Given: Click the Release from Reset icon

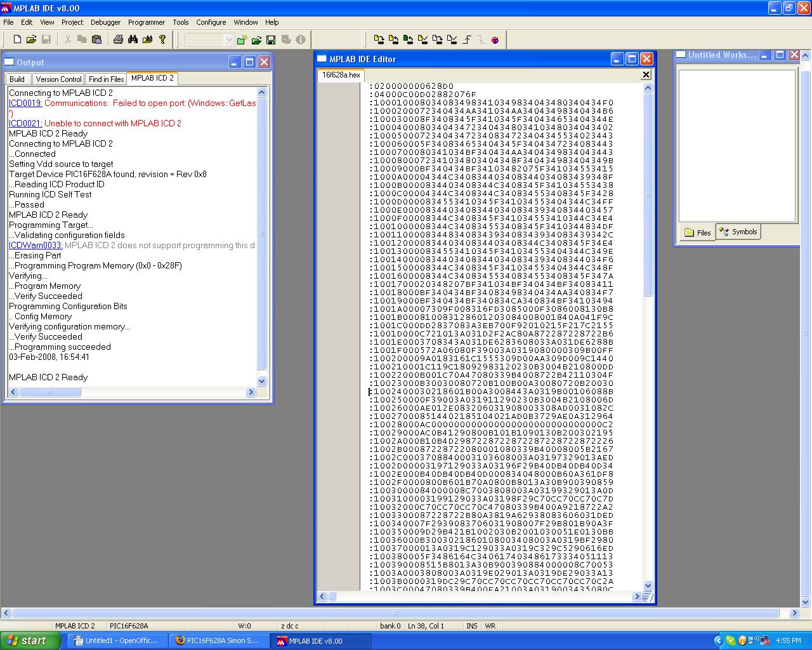Looking at the screenshot, I should (467, 40).
